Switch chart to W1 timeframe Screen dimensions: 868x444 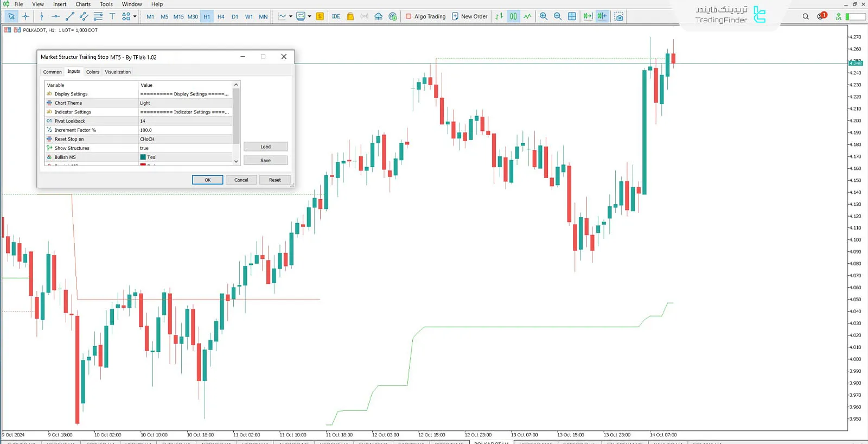(x=249, y=16)
